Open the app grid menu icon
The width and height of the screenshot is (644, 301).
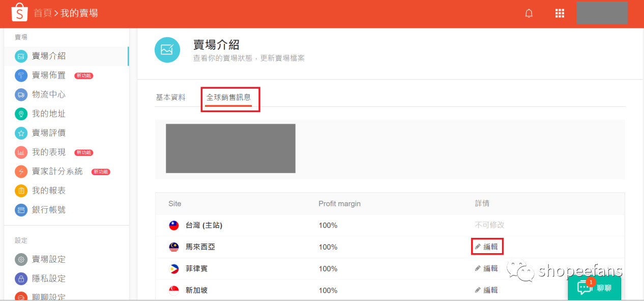560,13
